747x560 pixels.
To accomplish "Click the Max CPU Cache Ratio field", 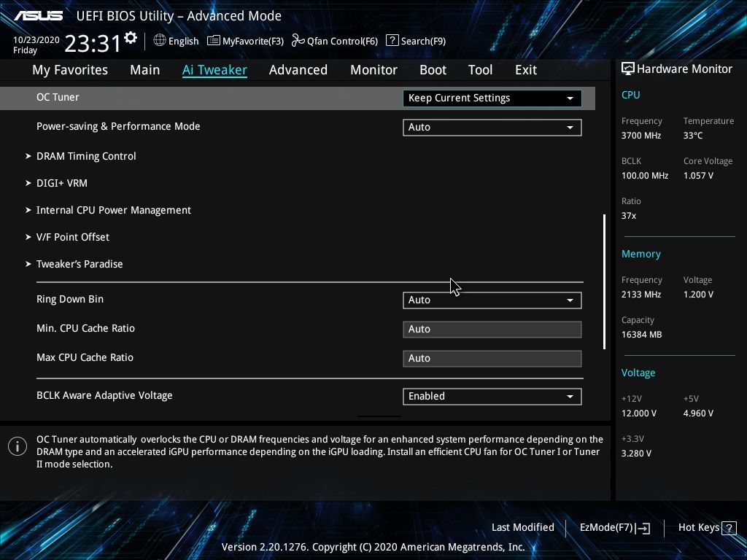I will tap(492, 359).
